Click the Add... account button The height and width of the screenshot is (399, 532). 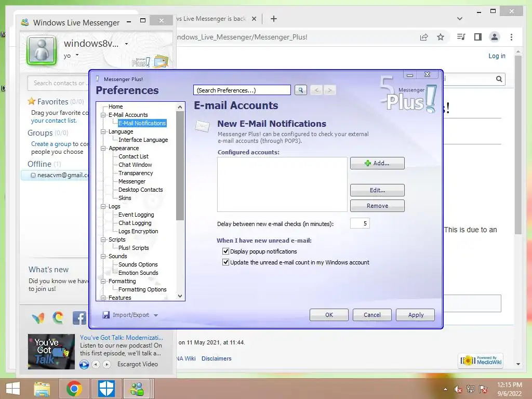pos(377,163)
